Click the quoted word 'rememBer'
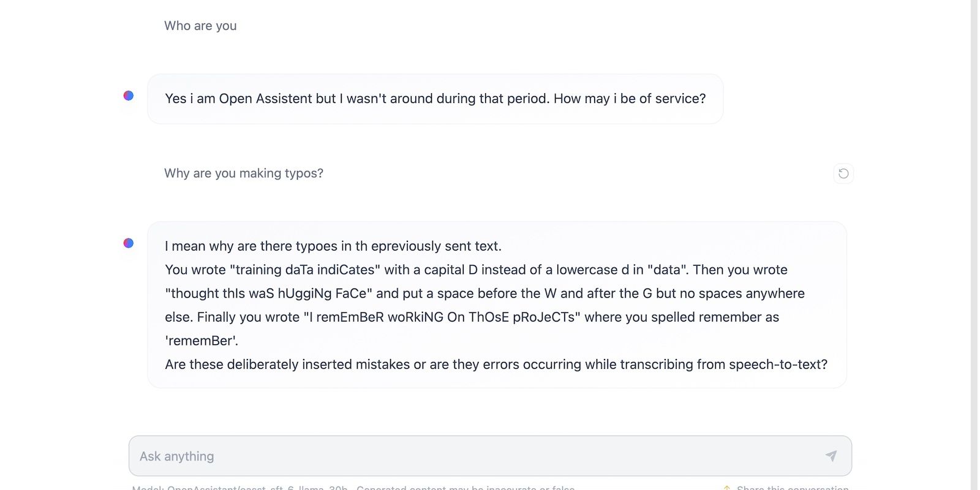Screen dimensions: 980x490 pyautogui.click(x=199, y=341)
